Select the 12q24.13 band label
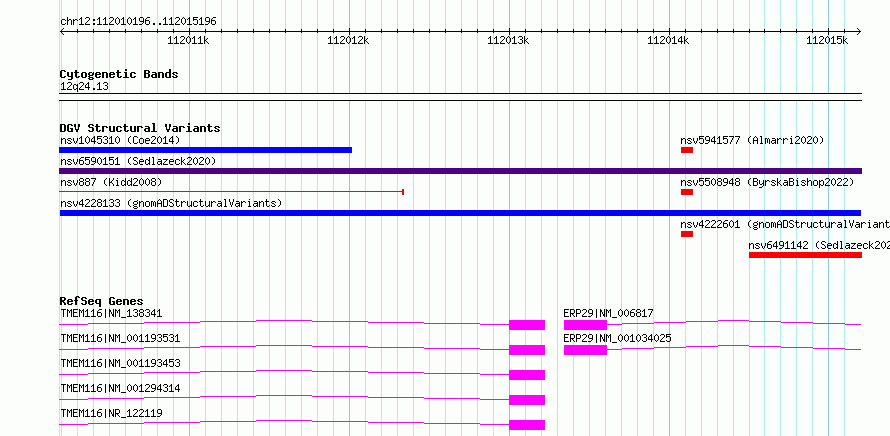Image resolution: width=890 pixels, height=436 pixels. point(85,87)
